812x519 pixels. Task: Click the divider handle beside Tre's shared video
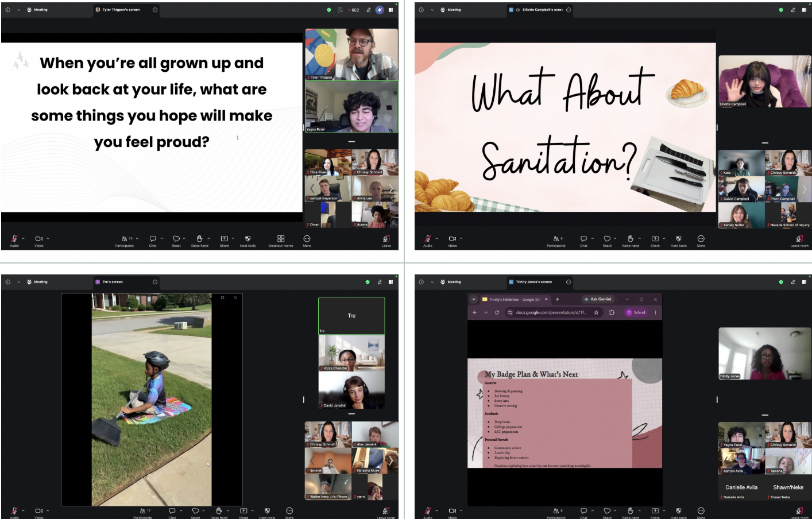pyautogui.click(x=304, y=400)
